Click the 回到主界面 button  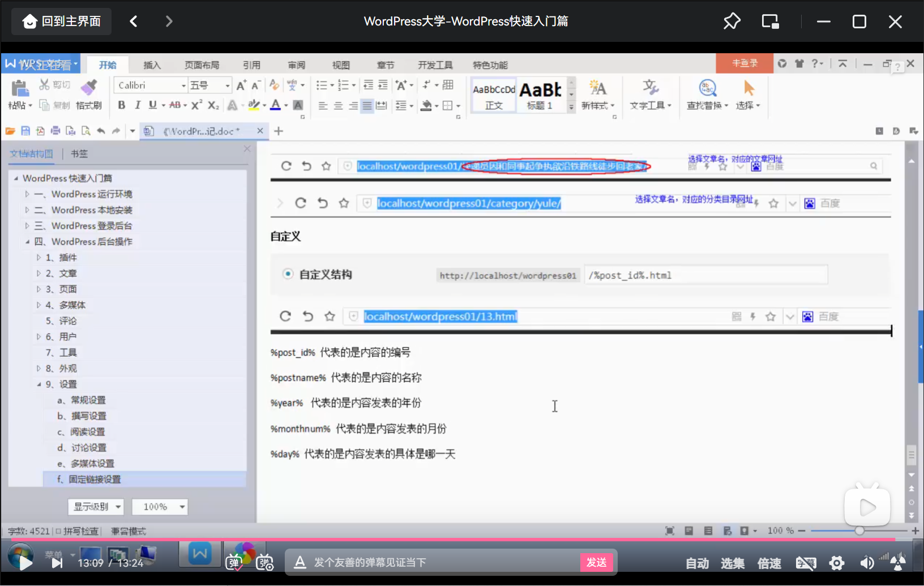61,22
